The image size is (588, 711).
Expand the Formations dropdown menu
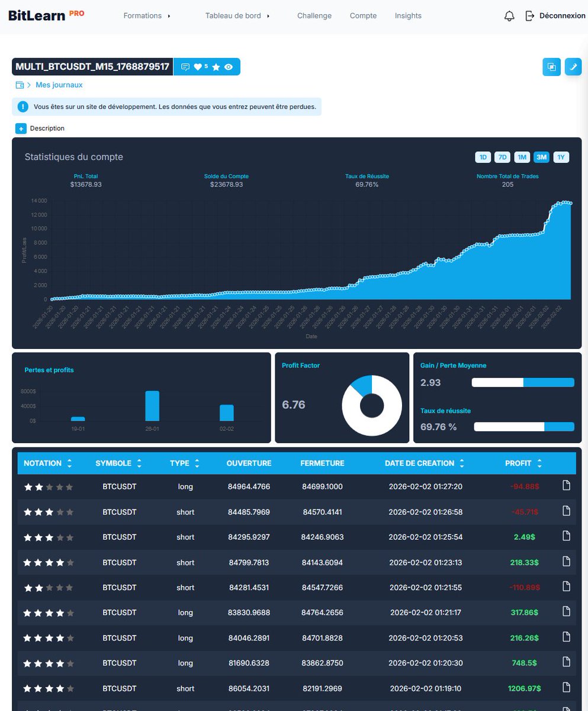click(x=147, y=16)
